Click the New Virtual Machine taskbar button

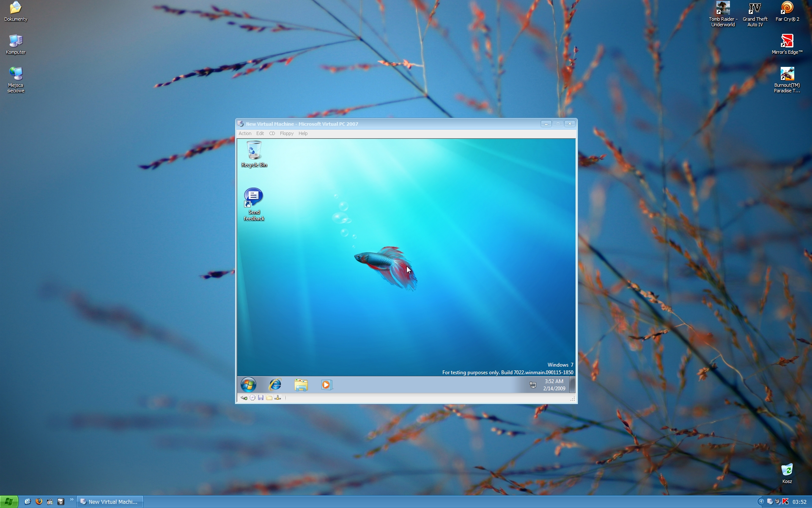(110, 502)
